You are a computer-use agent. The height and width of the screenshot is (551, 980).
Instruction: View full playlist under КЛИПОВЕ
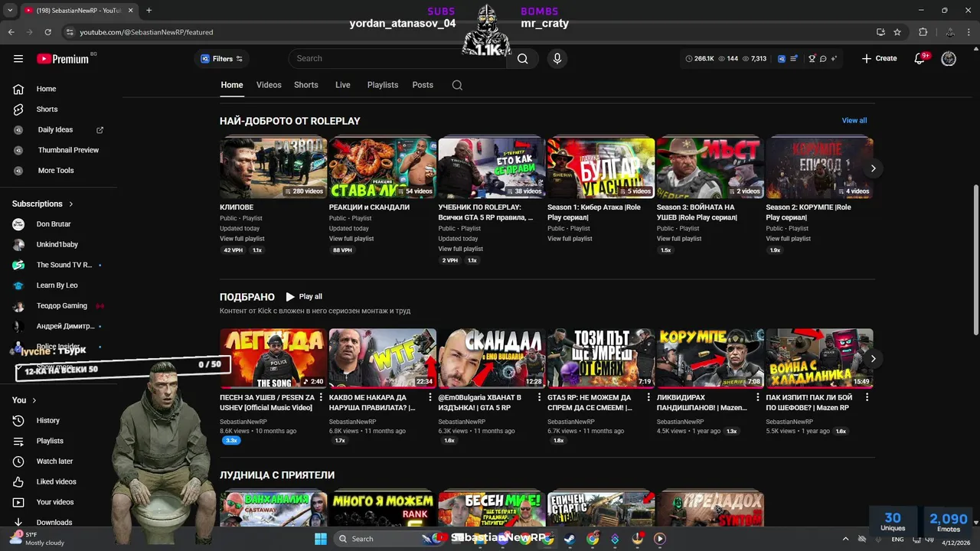coord(242,239)
